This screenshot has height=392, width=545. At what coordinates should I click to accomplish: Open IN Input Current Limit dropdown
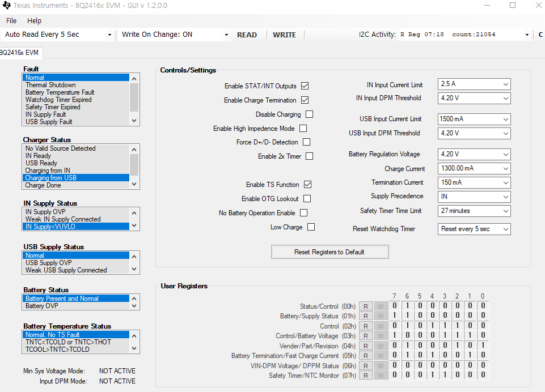(474, 84)
